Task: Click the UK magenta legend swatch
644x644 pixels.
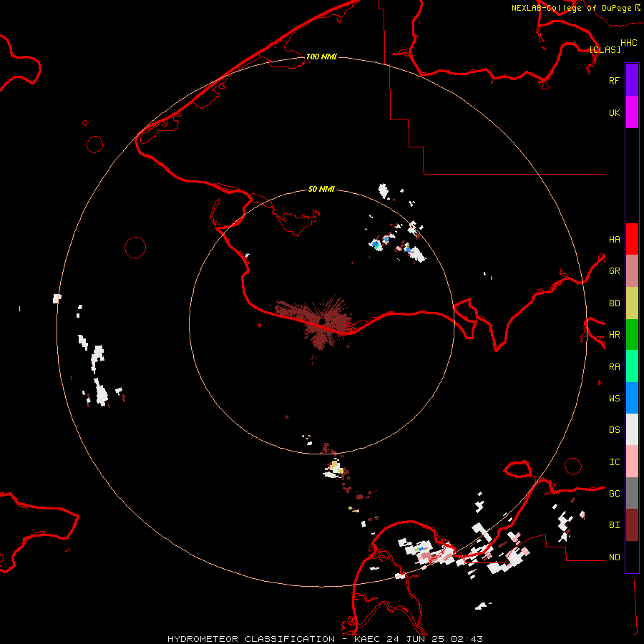Action: coord(632,112)
